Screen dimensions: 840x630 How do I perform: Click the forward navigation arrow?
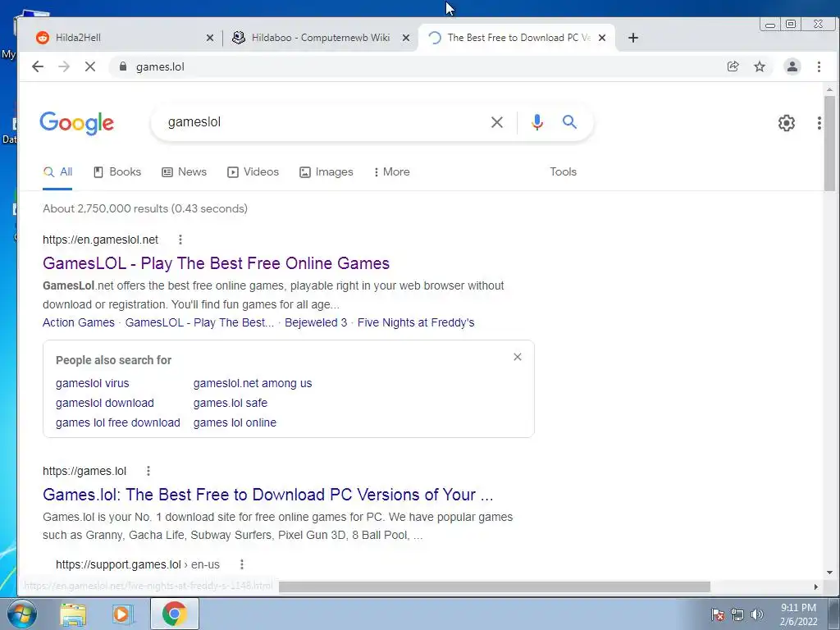pos(64,66)
